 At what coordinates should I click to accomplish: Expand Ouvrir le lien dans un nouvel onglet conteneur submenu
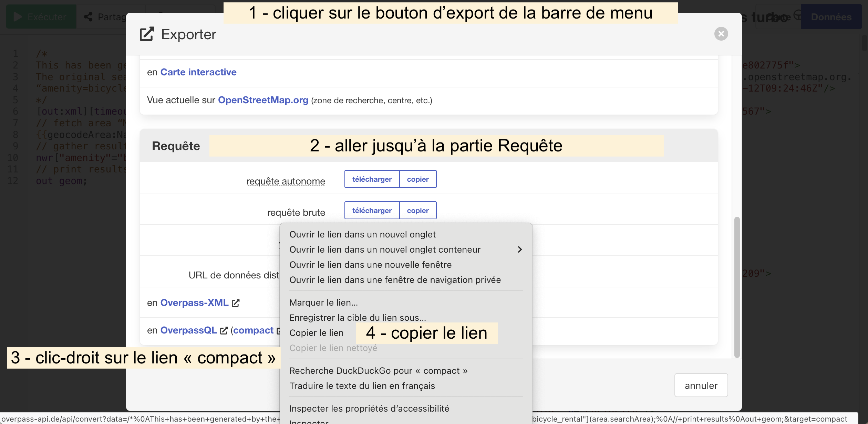click(x=406, y=250)
